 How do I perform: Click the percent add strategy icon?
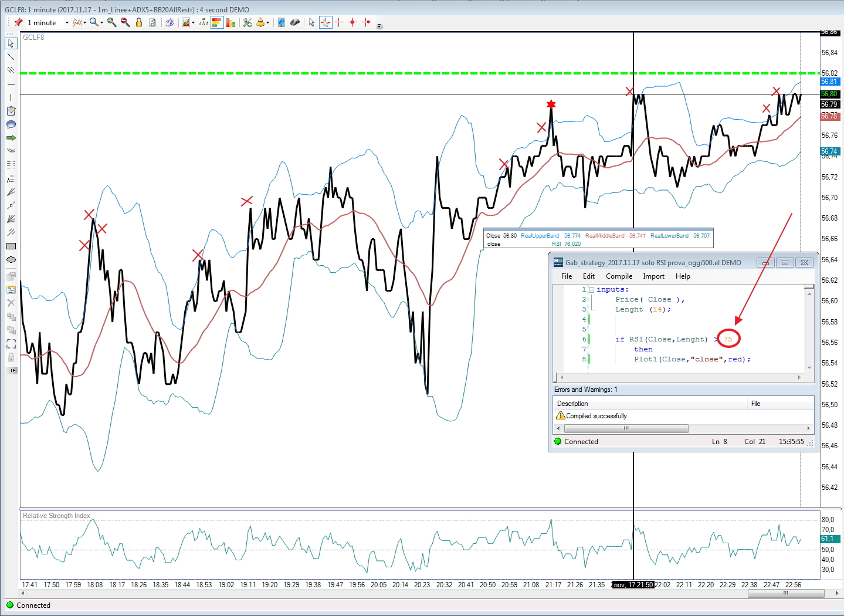click(x=247, y=22)
